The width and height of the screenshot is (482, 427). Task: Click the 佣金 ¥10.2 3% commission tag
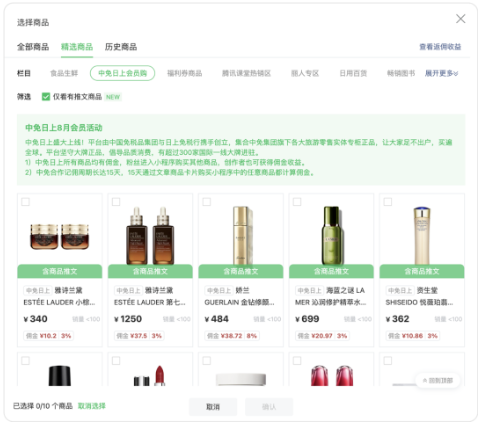point(48,336)
